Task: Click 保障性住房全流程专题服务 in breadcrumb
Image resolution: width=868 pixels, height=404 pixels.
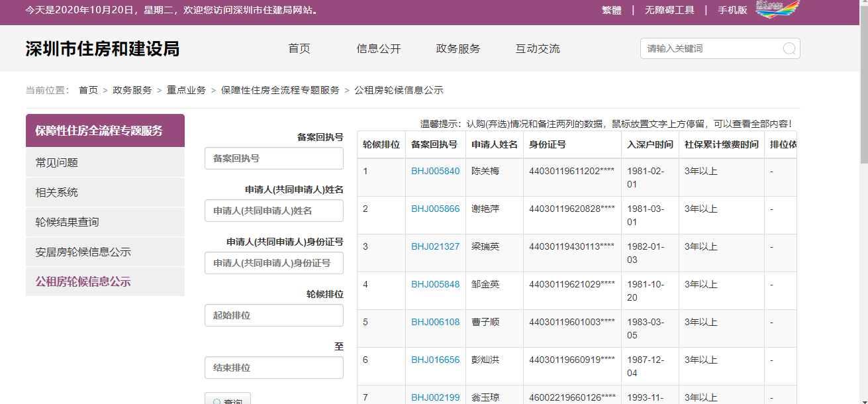Action: pos(280,90)
